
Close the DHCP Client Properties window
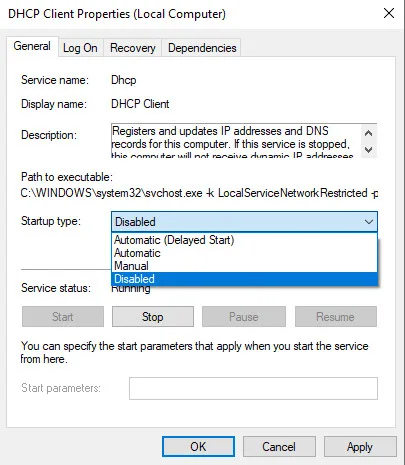pyautogui.click(x=389, y=14)
